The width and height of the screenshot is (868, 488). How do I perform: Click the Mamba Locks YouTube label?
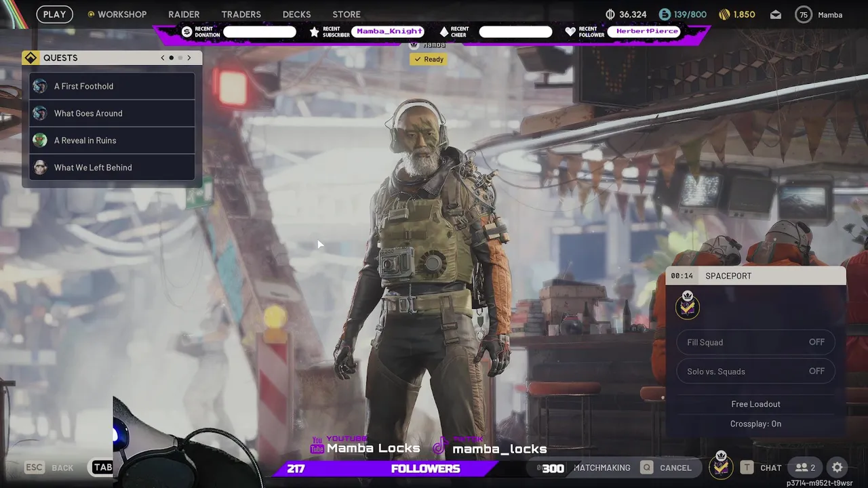coord(374,449)
